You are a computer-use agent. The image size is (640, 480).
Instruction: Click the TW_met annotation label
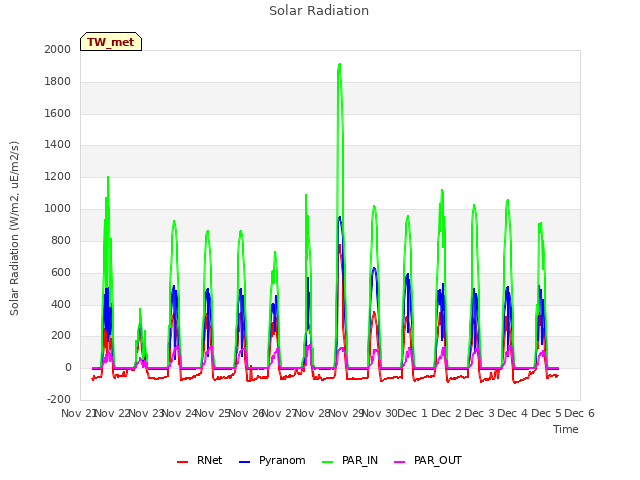(111, 42)
